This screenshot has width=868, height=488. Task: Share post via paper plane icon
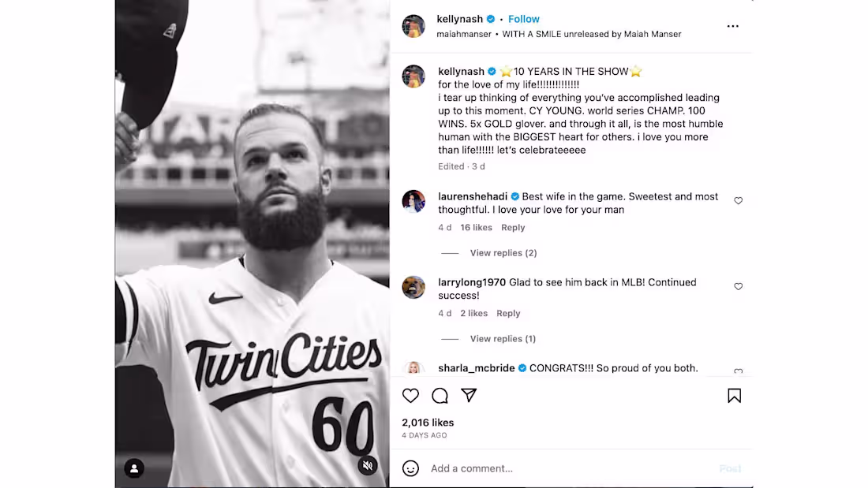tap(469, 396)
